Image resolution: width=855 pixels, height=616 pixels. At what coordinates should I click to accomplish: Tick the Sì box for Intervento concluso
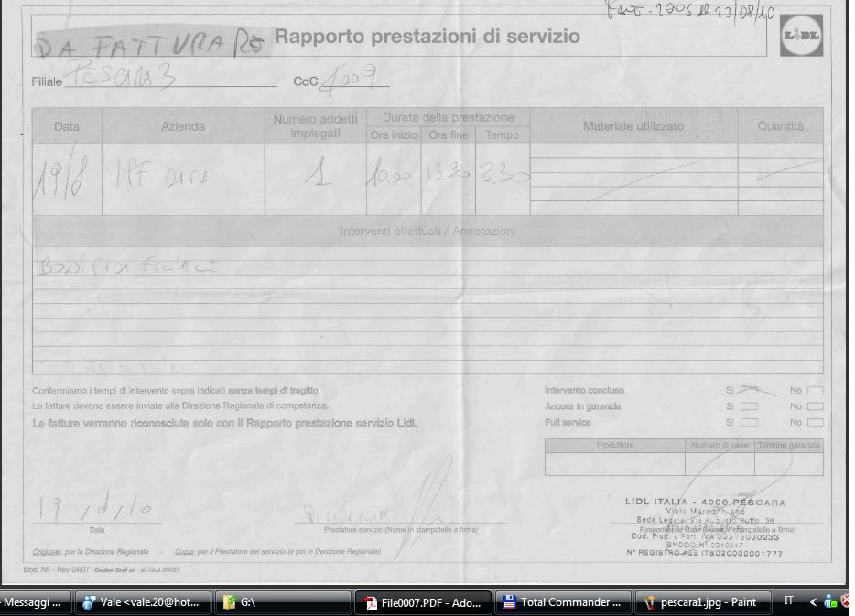pyautogui.click(x=749, y=391)
